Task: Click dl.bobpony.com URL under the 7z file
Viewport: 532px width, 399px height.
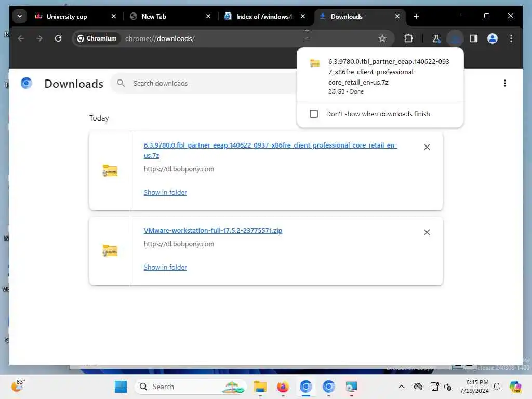Action: 179,169
